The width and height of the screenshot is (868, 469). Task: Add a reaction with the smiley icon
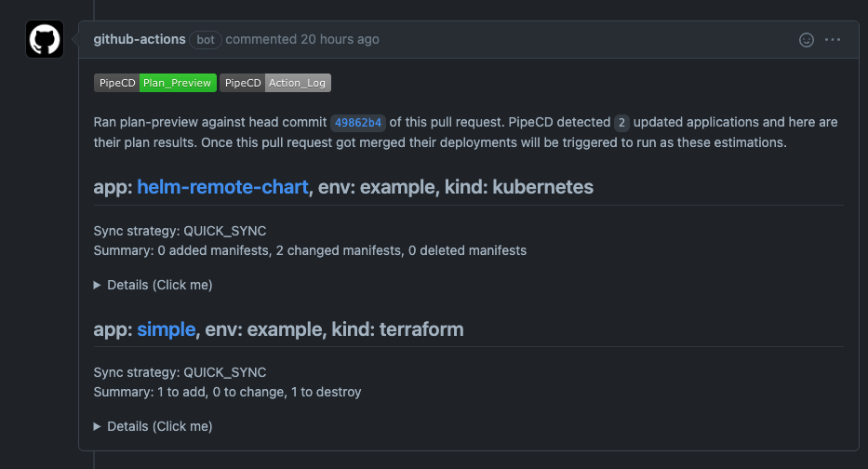807,40
